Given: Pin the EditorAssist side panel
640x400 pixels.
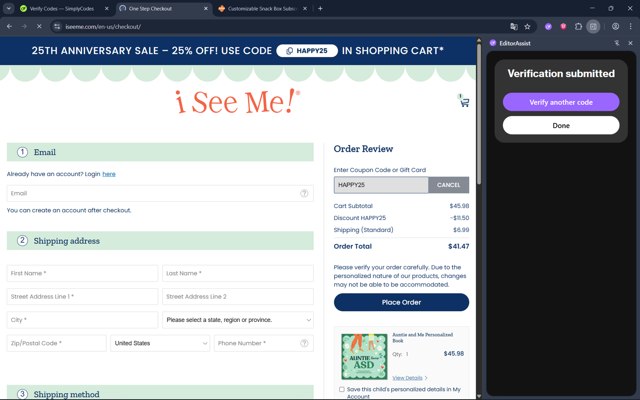Looking at the screenshot, I should tap(617, 43).
